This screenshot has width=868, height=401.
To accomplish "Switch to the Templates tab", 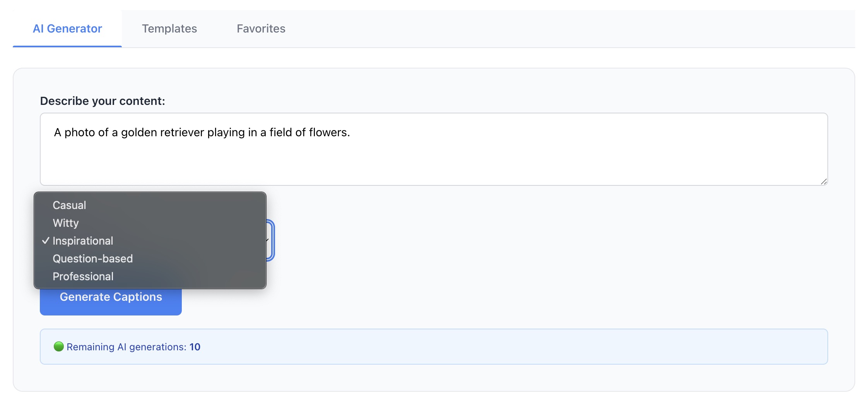I will (169, 29).
